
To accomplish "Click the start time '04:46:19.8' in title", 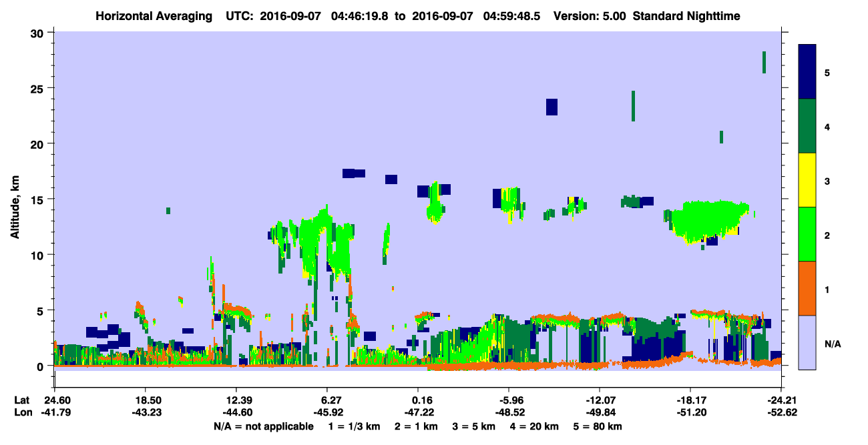I will click(x=359, y=15).
